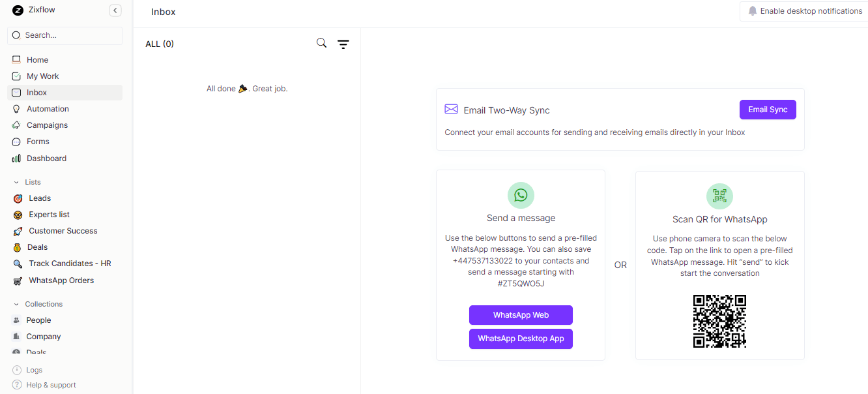
Task: Click the Email Sync button
Action: coord(768,109)
